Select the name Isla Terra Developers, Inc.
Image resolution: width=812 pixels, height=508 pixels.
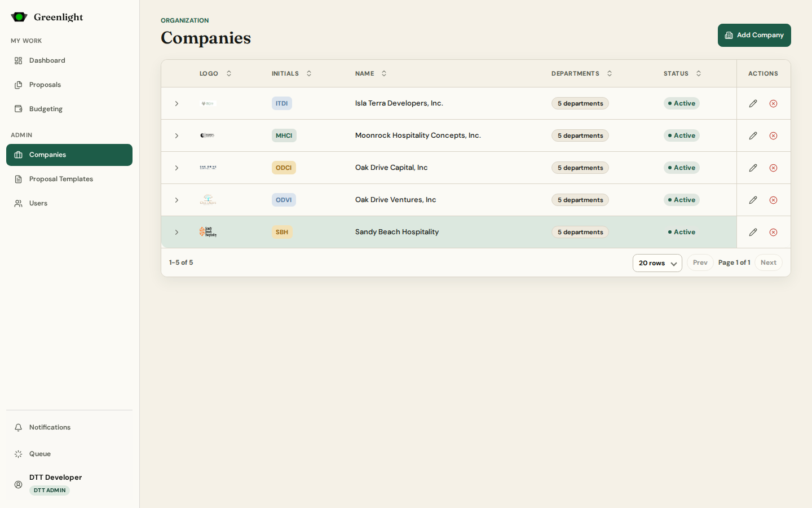399,103
